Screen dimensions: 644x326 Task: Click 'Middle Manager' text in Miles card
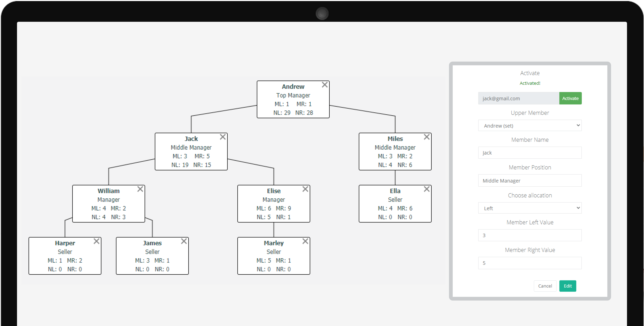coord(395,148)
